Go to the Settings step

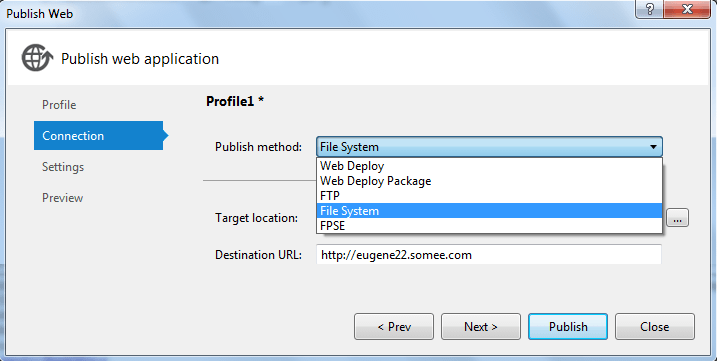click(x=63, y=167)
